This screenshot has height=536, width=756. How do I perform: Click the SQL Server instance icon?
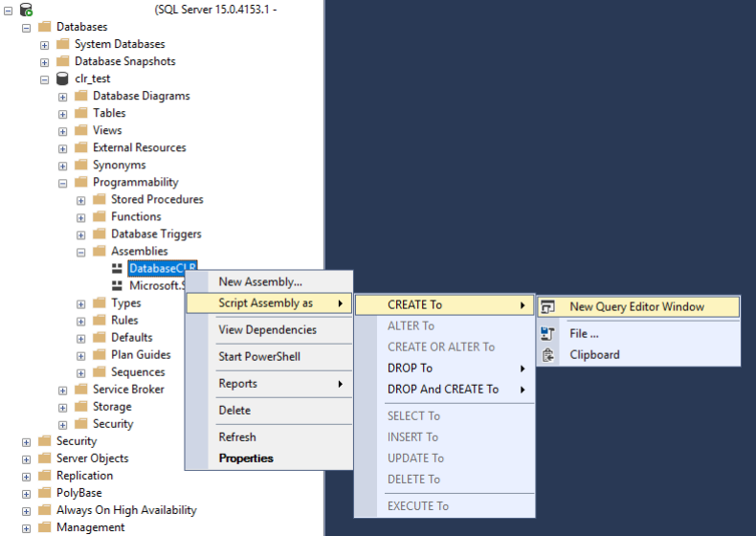click(25, 10)
